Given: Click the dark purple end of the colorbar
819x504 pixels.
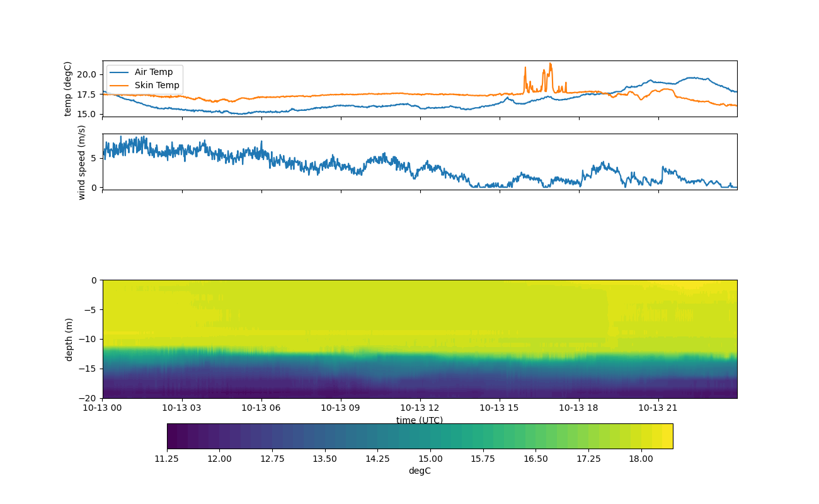Looking at the screenshot, I should [x=171, y=436].
